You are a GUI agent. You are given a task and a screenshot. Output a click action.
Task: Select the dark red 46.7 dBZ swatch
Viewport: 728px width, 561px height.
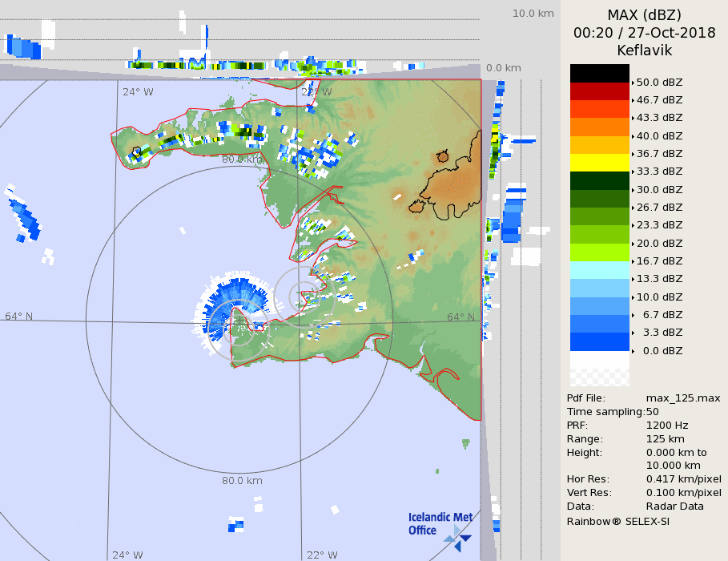[x=600, y=91]
